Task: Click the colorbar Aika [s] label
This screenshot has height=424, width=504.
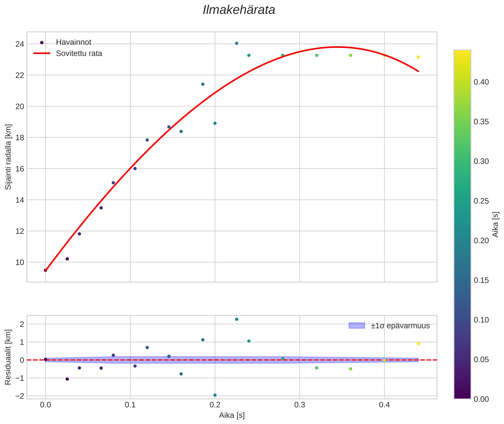Action: 496,224
